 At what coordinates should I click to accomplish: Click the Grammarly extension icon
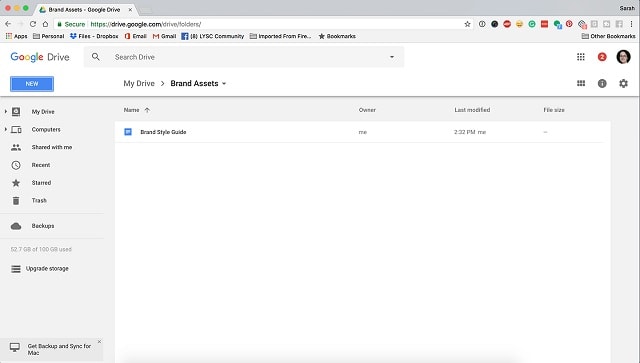pyautogui.click(x=532, y=24)
